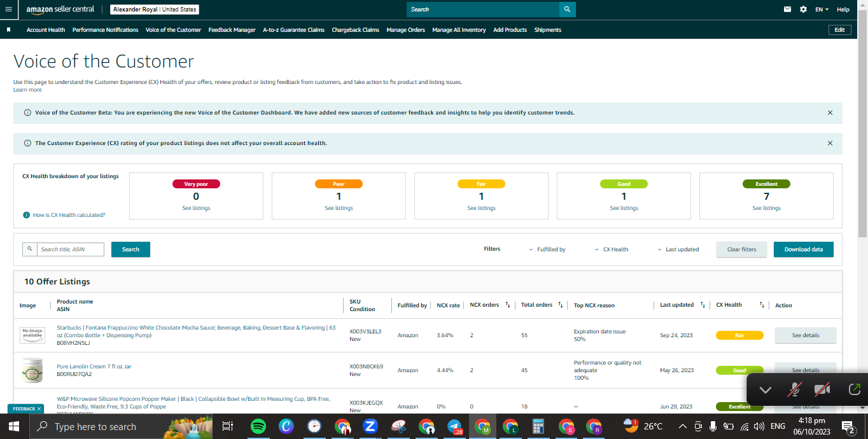
Task: Open Feedback Manager menu item
Action: point(232,30)
